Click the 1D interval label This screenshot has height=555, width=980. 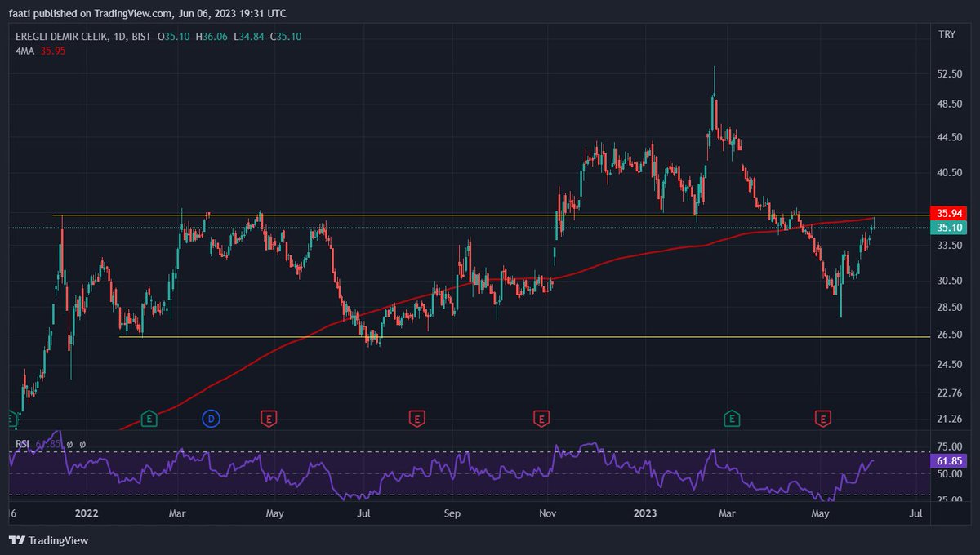point(120,35)
